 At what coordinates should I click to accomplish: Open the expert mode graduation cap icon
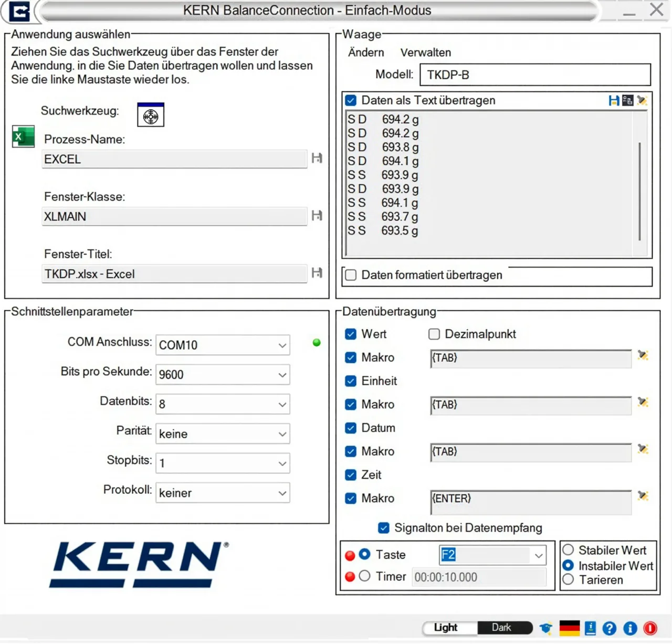pyautogui.click(x=546, y=628)
